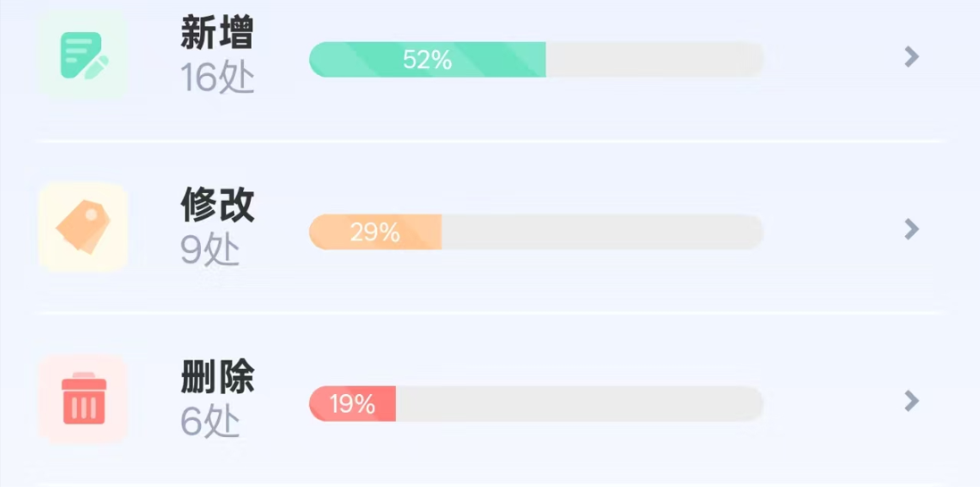Click the grey unfilled part of 修改 bar
The height and width of the screenshot is (487, 980).
click(602, 232)
